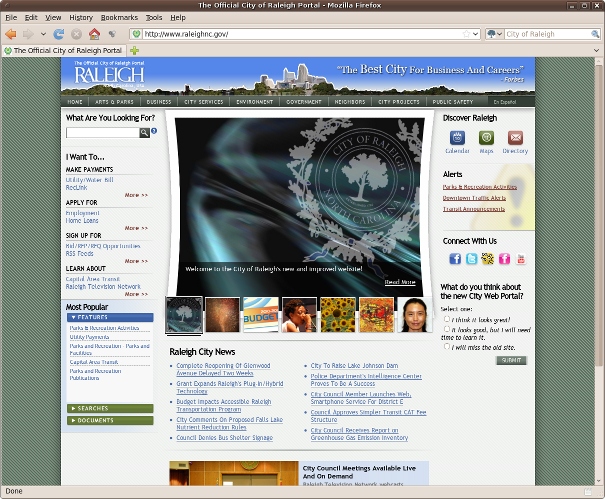This screenshot has height=499, width=605.
Task: Click More under APPLY FOR
Action: click(x=136, y=228)
